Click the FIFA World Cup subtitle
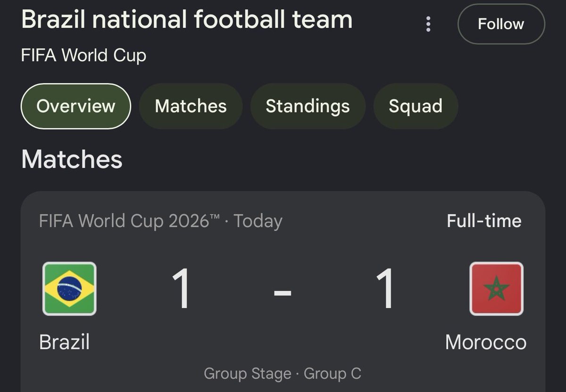 coord(83,56)
